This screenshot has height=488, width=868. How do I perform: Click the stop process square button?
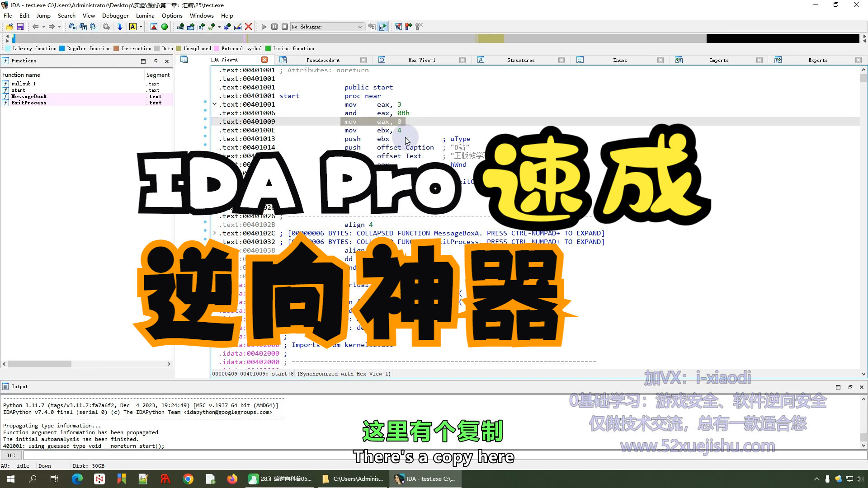285,27
